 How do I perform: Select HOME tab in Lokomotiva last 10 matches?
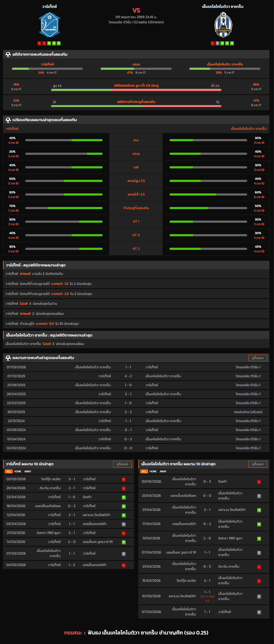153,472
